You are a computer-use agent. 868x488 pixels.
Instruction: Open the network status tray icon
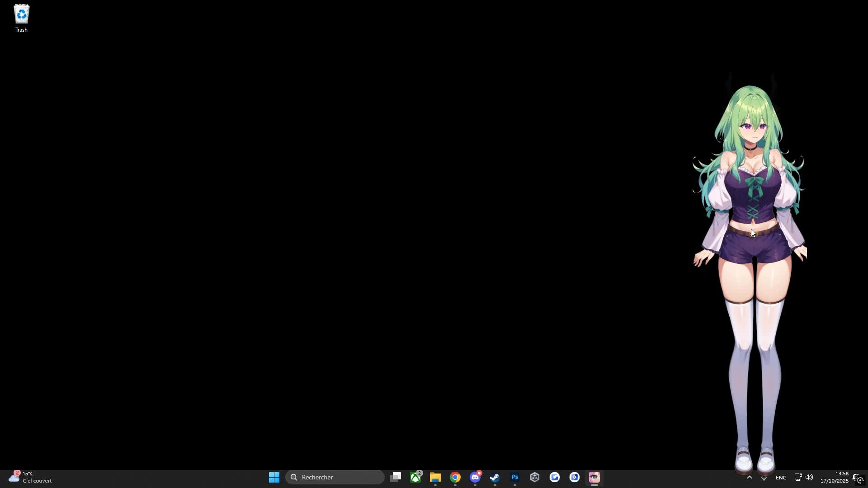click(x=798, y=477)
